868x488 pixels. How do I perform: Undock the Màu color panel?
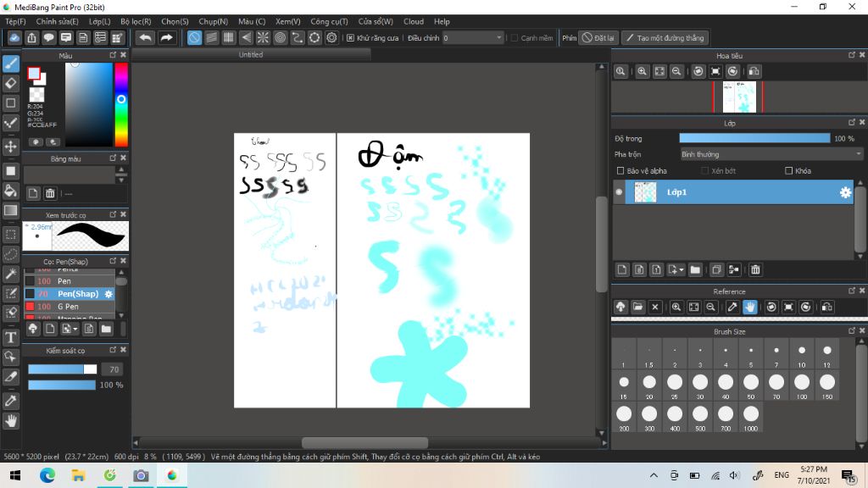pos(113,55)
